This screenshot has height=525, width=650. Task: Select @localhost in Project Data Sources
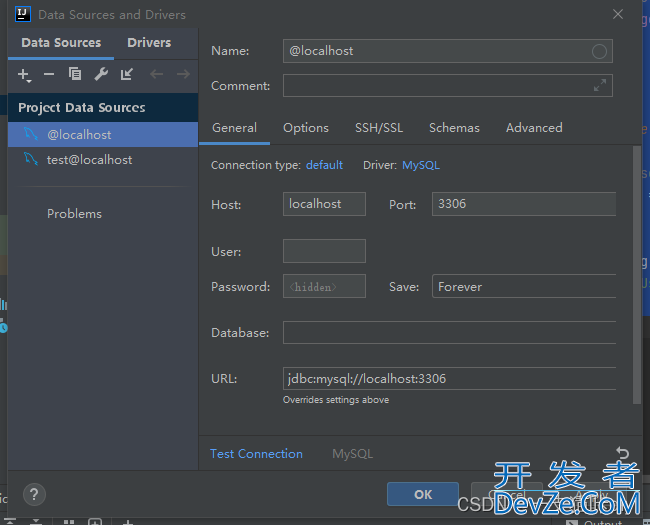[x=103, y=134]
